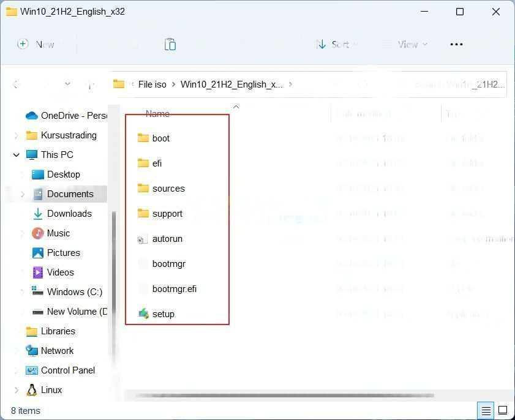Screen dimensions: 515x420
Task: Open the View menu
Action: (x=406, y=44)
